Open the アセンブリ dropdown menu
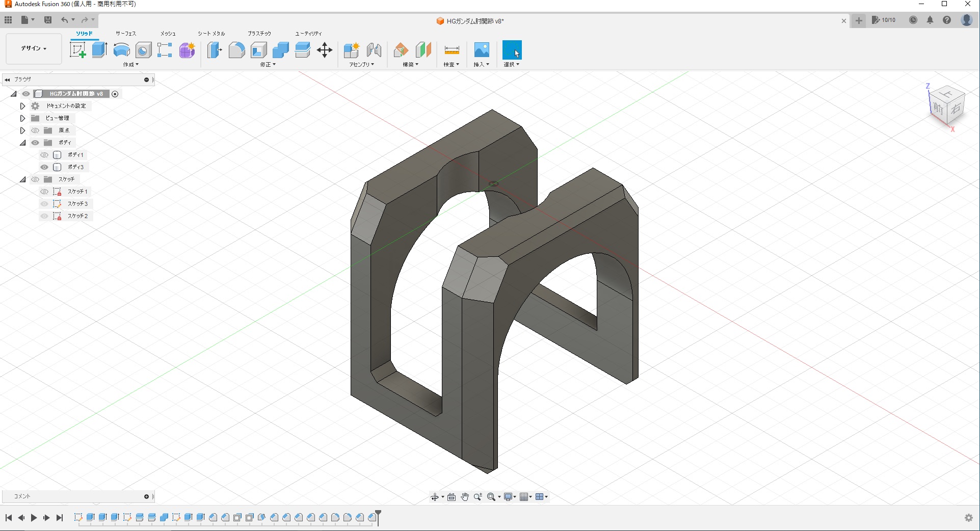Image resolution: width=980 pixels, height=531 pixels. point(361,65)
